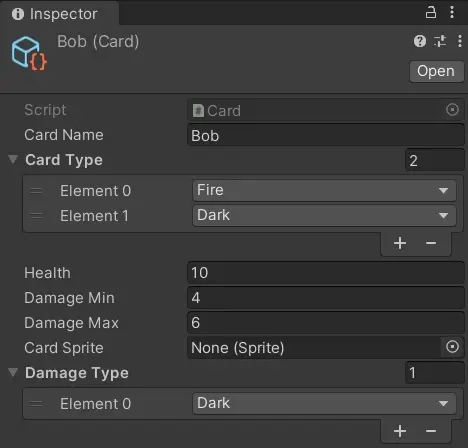
Task: Click the Open button
Action: (436, 71)
